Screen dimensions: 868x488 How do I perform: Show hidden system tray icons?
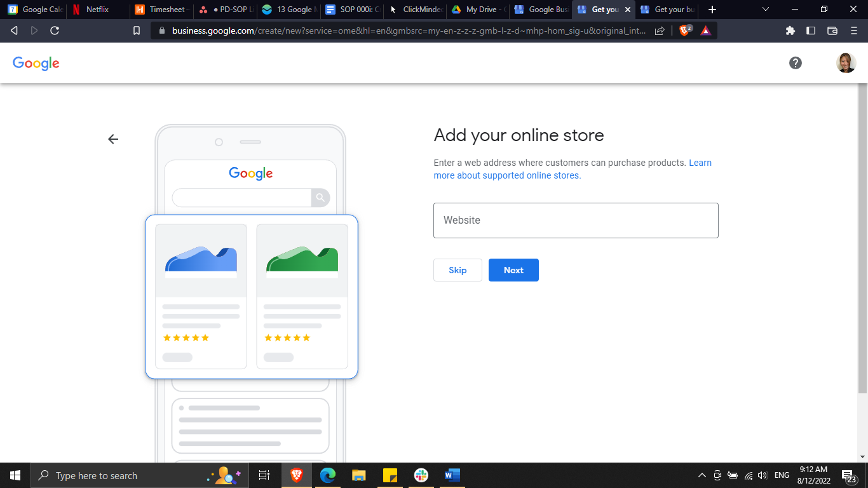point(702,475)
